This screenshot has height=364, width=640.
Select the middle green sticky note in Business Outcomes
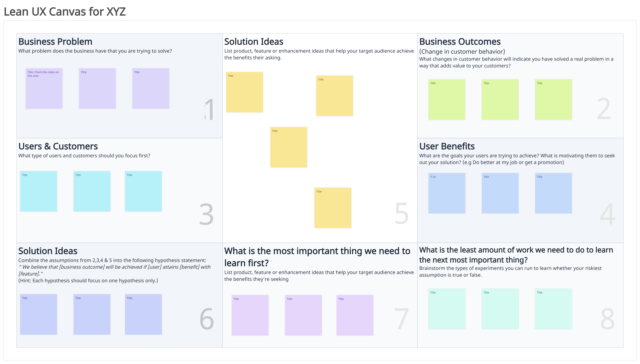(x=500, y=100)
